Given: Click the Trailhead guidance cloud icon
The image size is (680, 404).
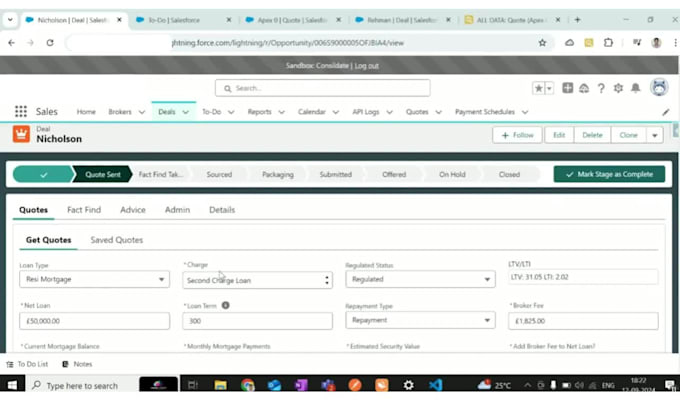Looking at the screenshot, I should [x=584, y=88].
